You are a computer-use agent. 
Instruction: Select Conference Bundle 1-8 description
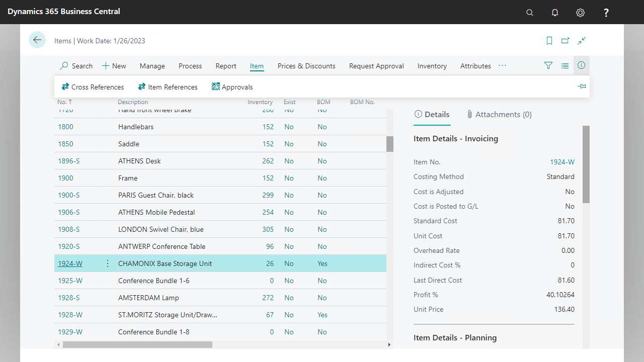click(x=153, y=332)
